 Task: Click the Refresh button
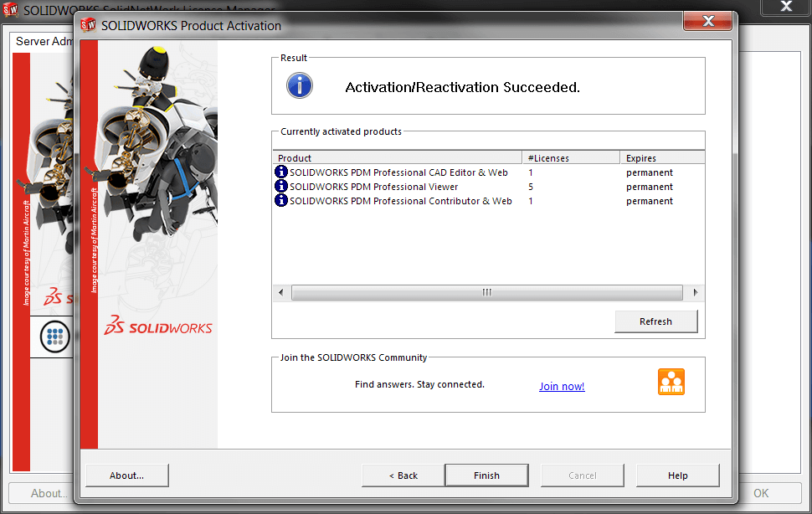655,321
